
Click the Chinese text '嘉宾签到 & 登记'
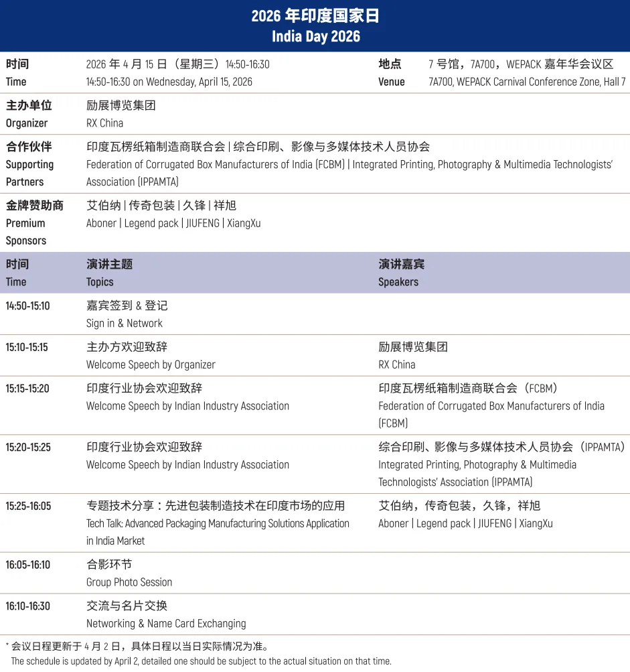coord(127,306)
